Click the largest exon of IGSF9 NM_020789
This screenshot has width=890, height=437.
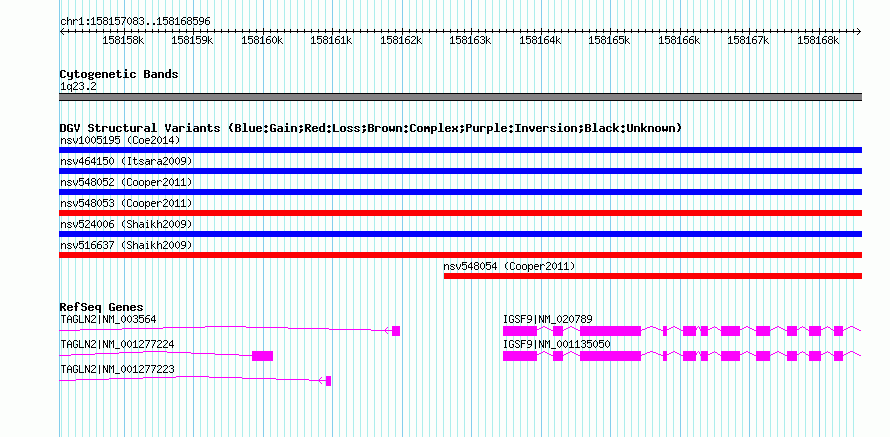pos(610,331)
